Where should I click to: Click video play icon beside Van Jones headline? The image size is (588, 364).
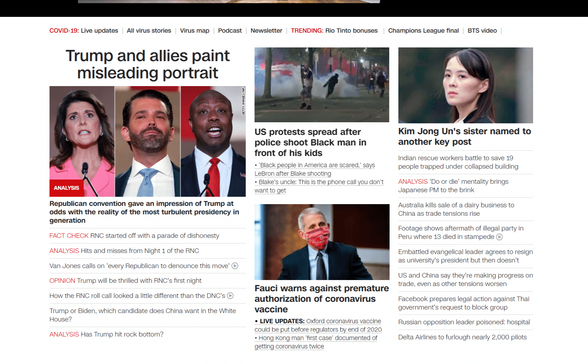click(235, 266)
